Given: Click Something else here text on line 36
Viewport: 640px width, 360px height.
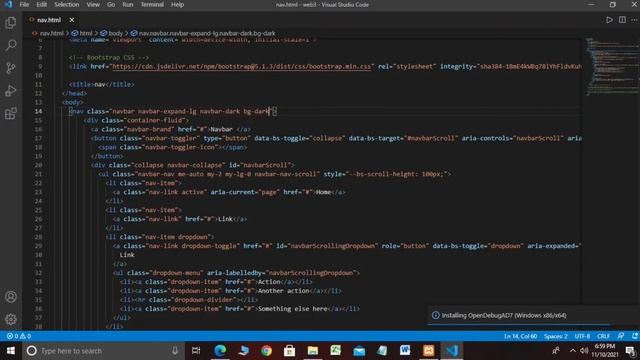Looking at the screenshot, I should [x=292, y=309].
